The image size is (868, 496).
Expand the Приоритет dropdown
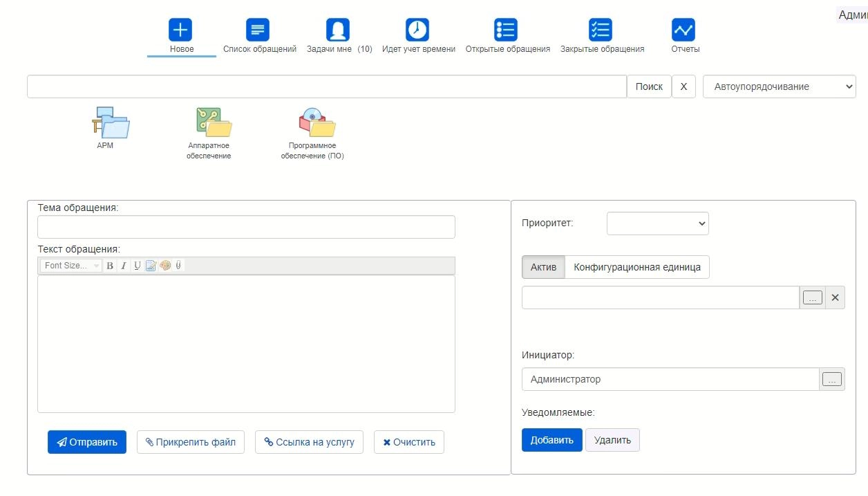coord(658,223)
